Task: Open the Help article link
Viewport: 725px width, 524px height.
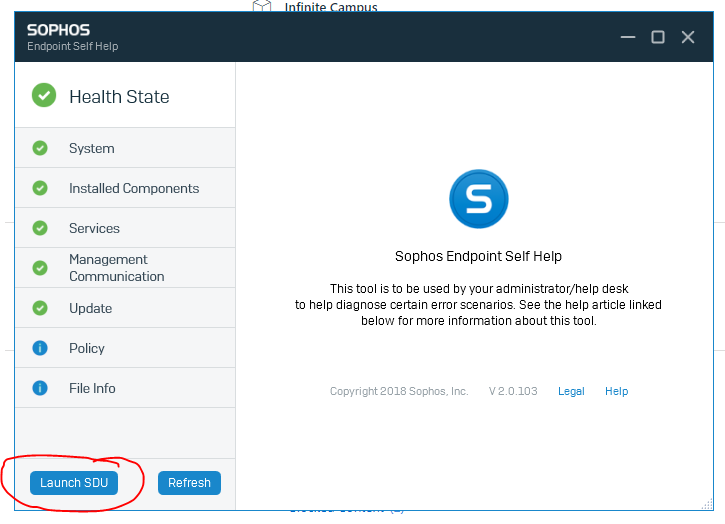Action: pyautogui.click(x=616, y=391)
